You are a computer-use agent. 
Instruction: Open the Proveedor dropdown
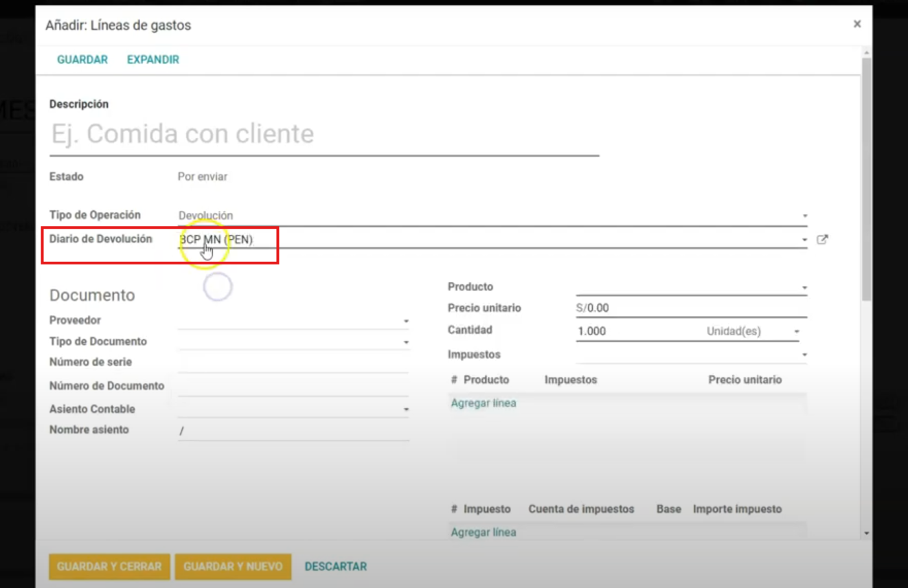click(405, 321)
